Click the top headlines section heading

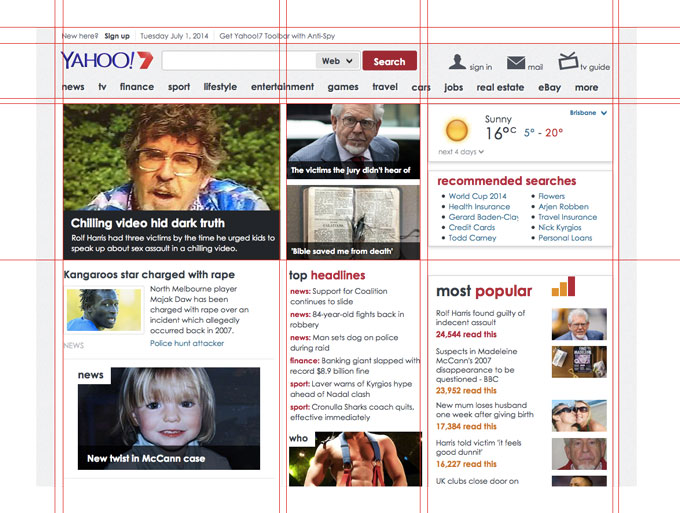click(327, 275)
